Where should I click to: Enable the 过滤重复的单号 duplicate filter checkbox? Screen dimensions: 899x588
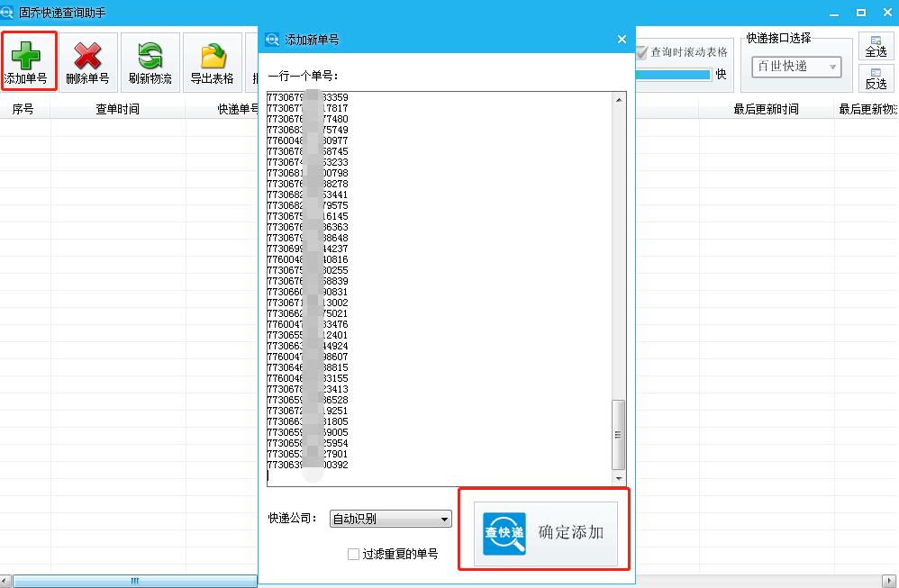pyautogui.click(x=352, y=555)
